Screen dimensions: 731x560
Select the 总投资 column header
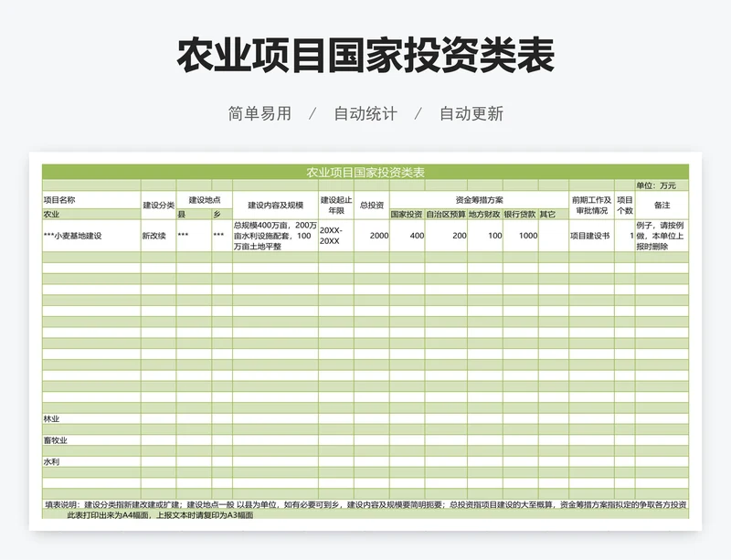372,206
